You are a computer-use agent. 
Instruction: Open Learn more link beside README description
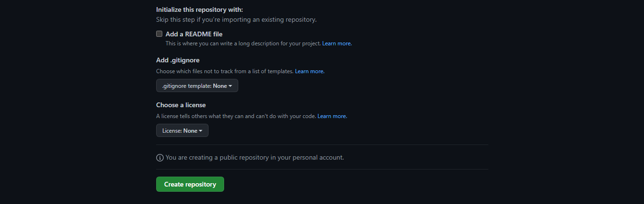(x=337, y=43)
